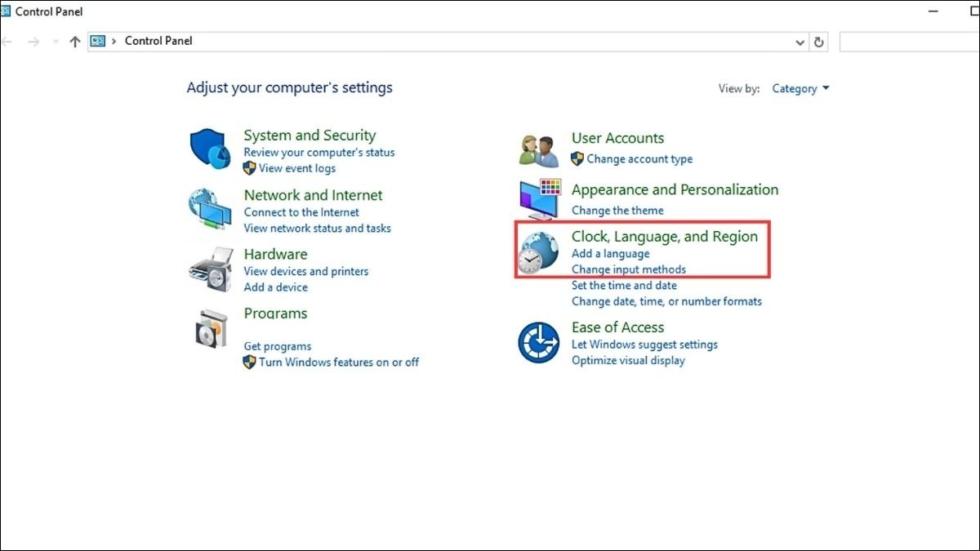Click Turn Windows features on or off
Image resolution: width=980 pixels, height=551 pixels.
[x=339, y=362]
